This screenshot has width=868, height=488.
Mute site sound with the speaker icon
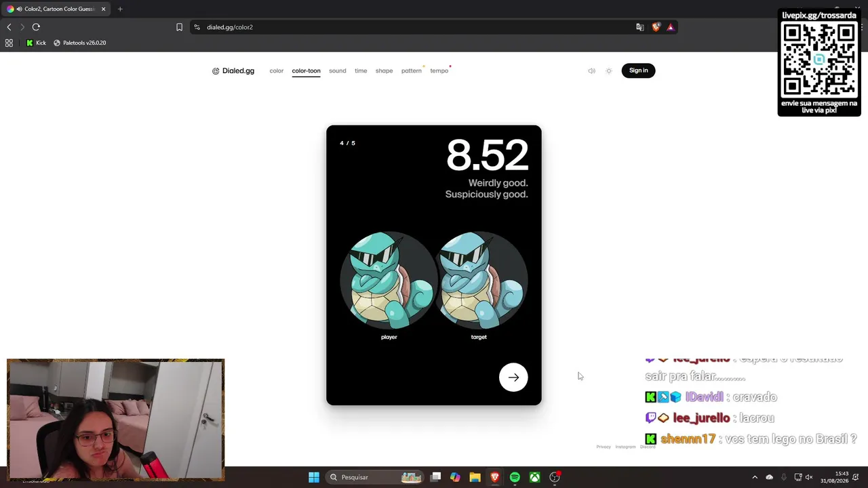click(591, 70)
